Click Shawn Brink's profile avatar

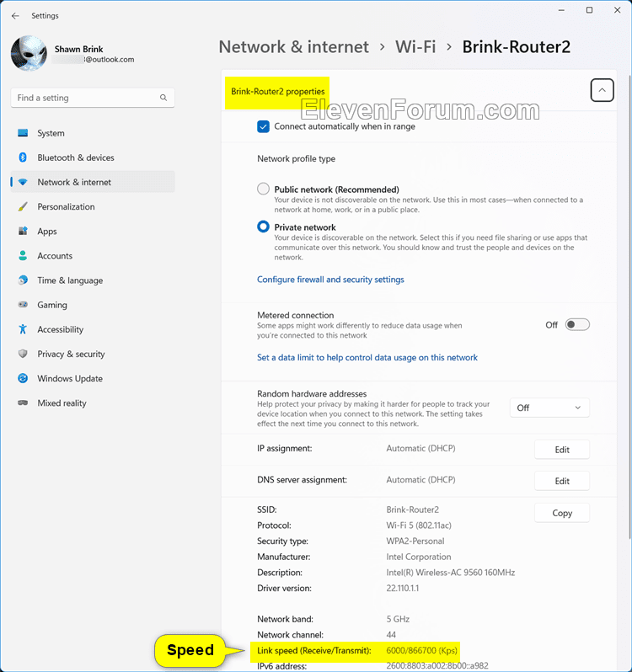coord(29,53)
